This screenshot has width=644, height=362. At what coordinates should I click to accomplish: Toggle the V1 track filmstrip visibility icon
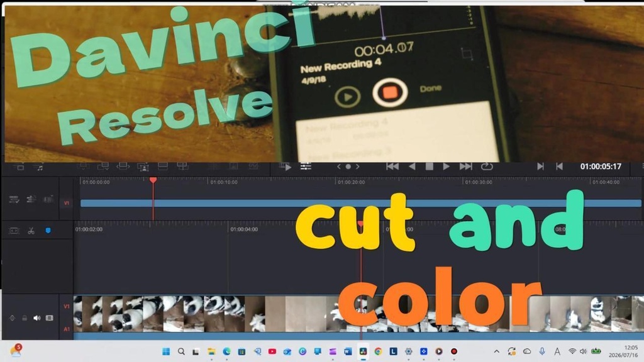49,318
